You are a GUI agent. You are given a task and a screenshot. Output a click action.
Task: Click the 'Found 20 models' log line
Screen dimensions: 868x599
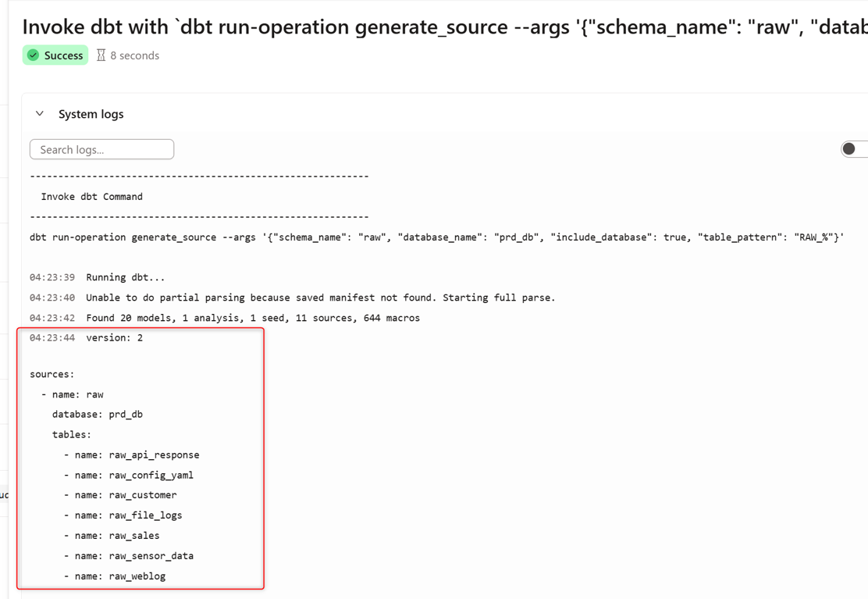(253, 318)
